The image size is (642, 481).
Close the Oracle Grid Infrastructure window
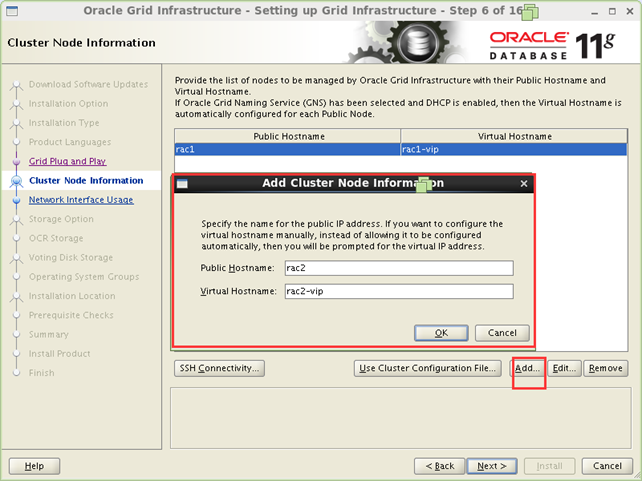[630, 11]
